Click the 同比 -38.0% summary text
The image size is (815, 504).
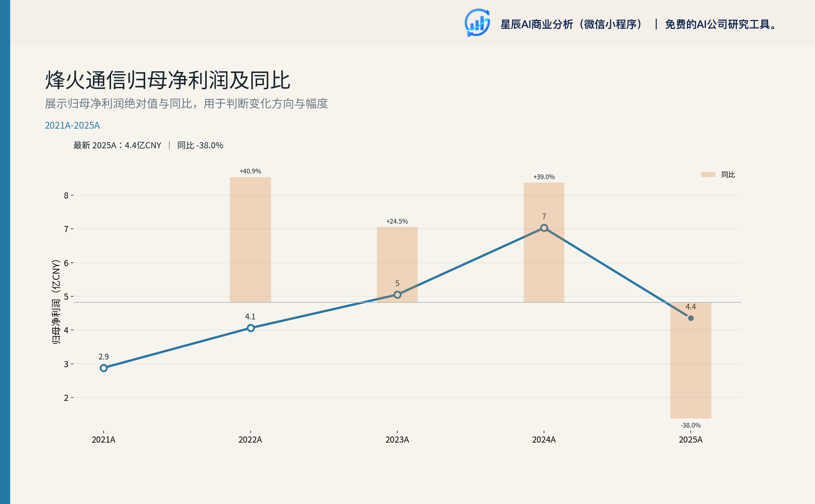[200, 145]
